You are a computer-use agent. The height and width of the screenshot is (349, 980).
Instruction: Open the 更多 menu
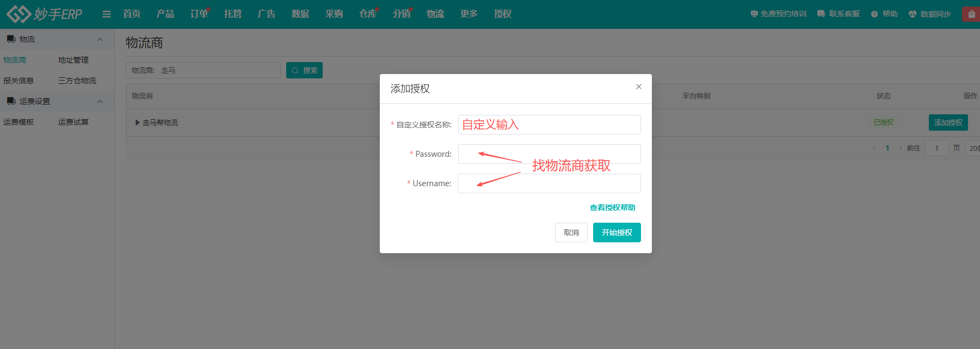[x=469, y=14]
